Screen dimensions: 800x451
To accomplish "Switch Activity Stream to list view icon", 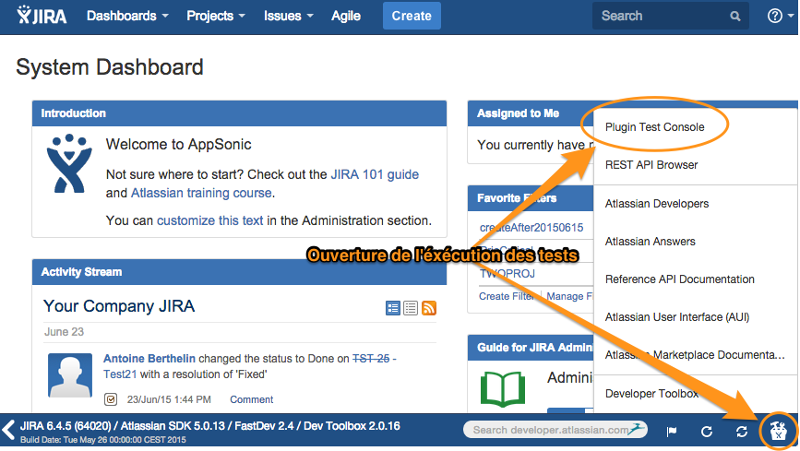I will [x=411, y=308].
